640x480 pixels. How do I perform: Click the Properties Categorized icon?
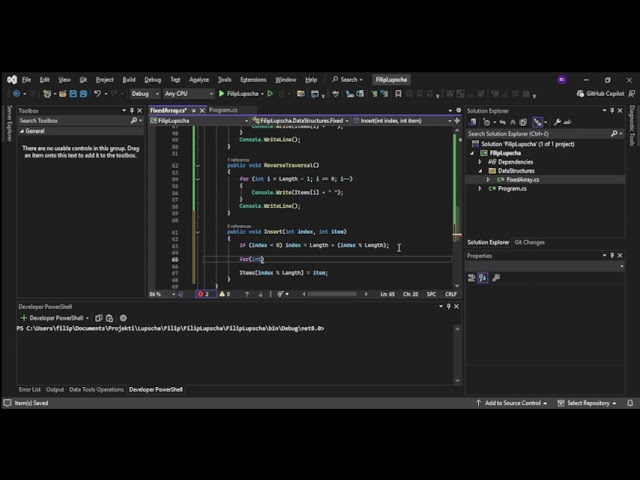coord(472,278)
